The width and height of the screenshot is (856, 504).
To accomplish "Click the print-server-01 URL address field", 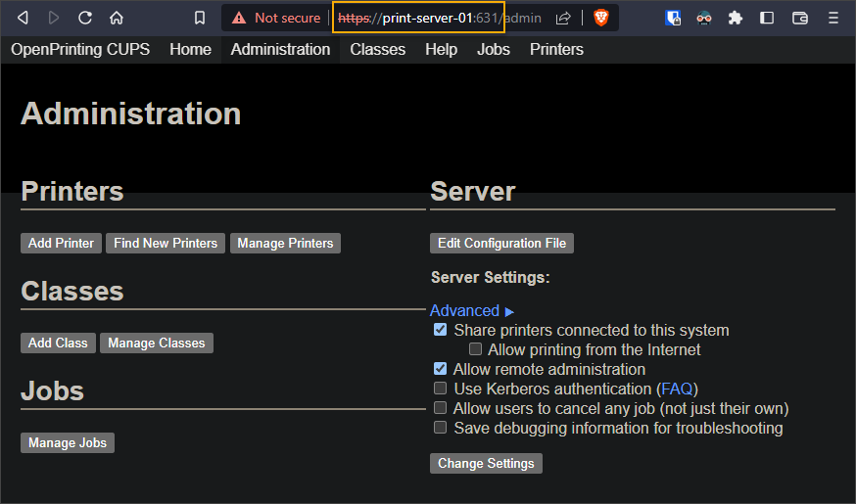I will tap(418, 18).
